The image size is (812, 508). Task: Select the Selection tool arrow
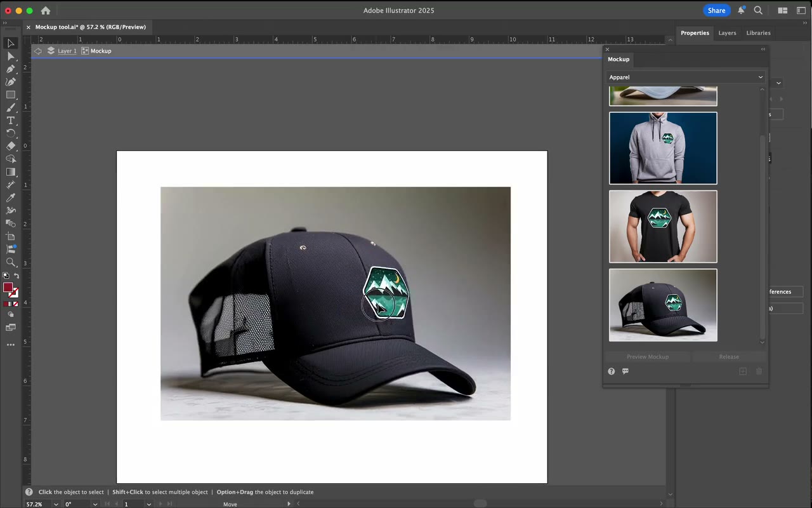11,43
